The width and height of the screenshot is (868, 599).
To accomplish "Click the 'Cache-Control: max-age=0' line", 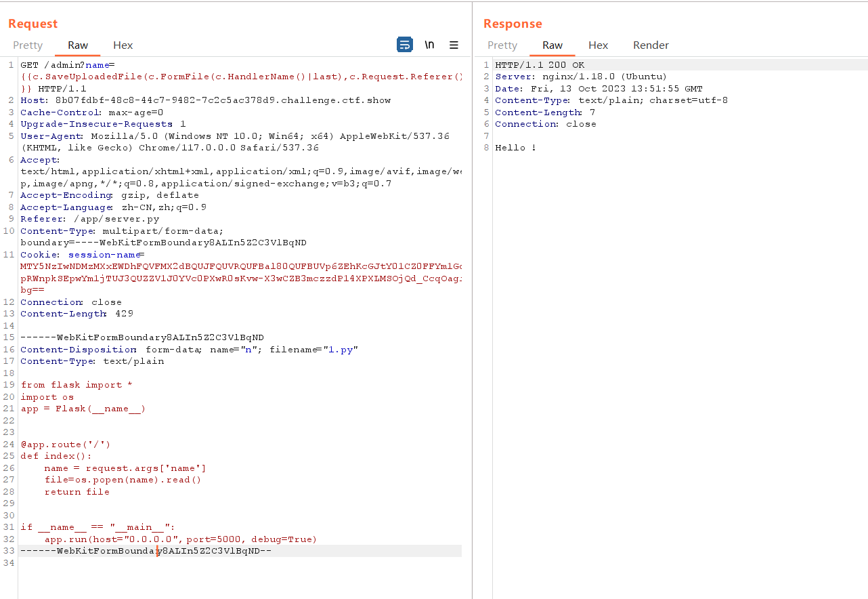I will tap(91, 112).
